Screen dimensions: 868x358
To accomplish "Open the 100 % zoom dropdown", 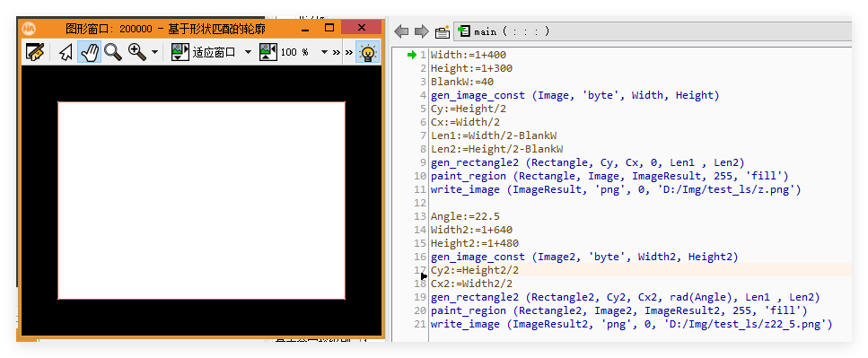I will point(325,53).
